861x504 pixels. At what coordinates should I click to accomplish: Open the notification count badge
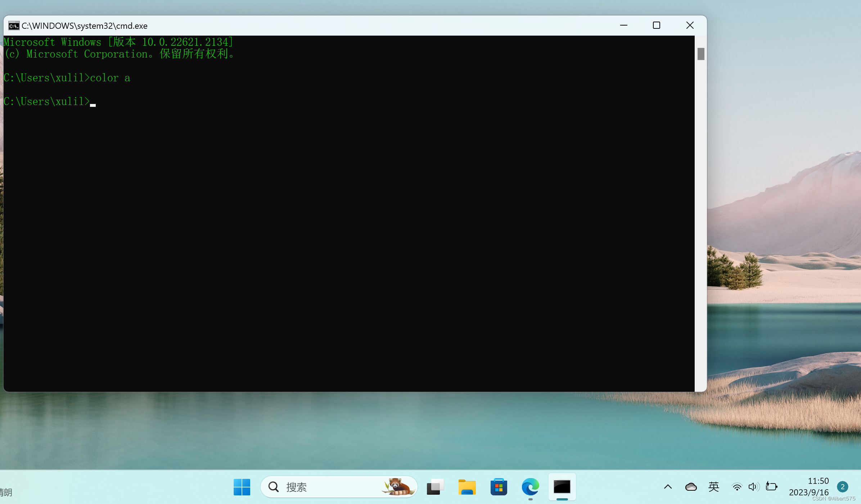click(x=842, y=487)
